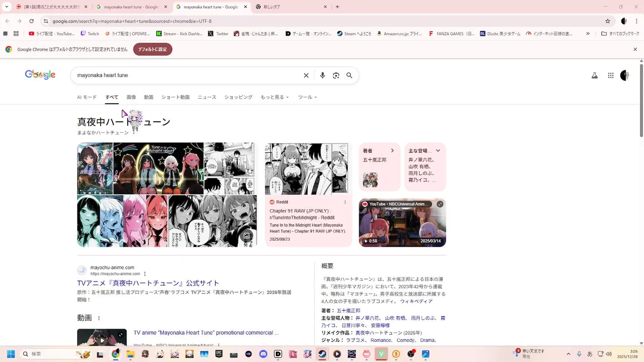Switch to the 新しいタブ browser tab

click(291, 7)
